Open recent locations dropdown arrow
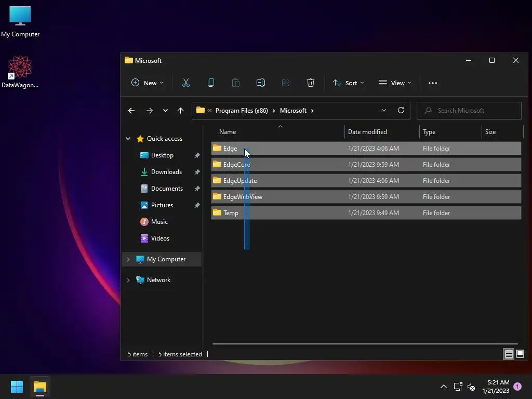532x399 pixels. [x=165, y=111]
